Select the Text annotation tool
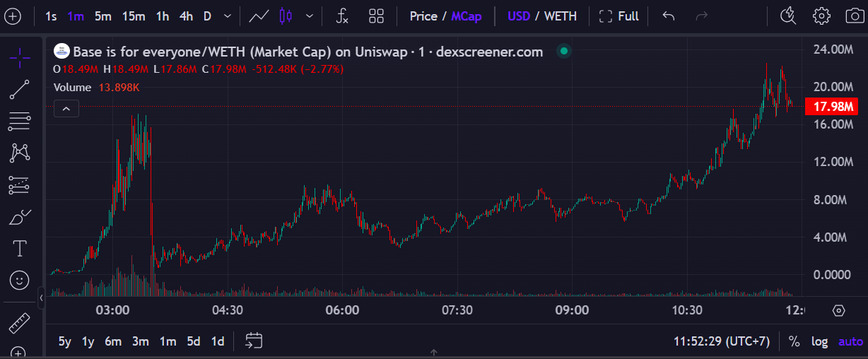868x359 pixels. [20, 249]
